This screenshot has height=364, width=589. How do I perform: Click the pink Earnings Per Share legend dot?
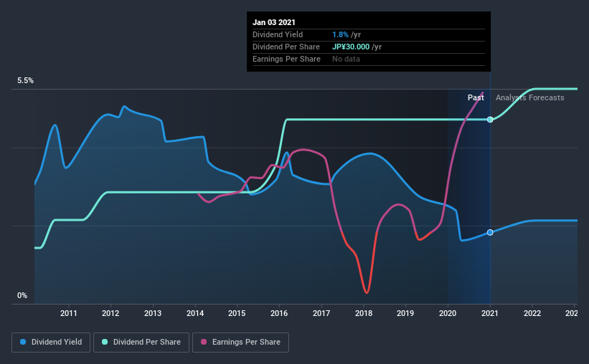click(204, 342)
